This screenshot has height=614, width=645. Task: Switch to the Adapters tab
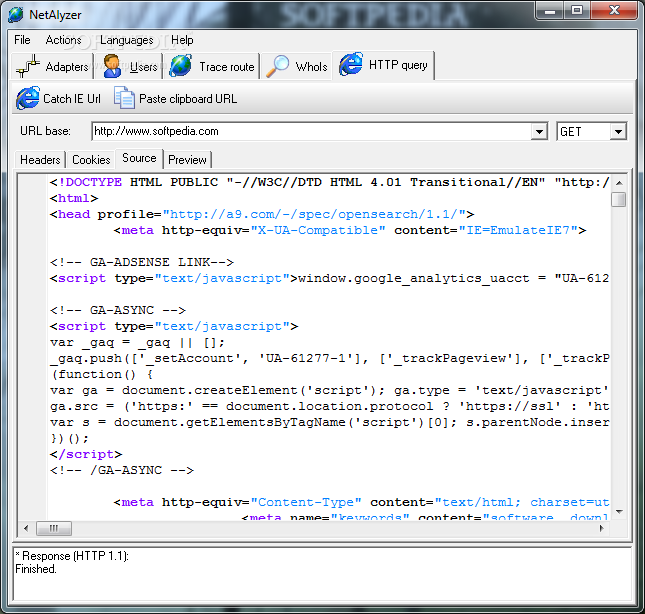coord(53,66)
